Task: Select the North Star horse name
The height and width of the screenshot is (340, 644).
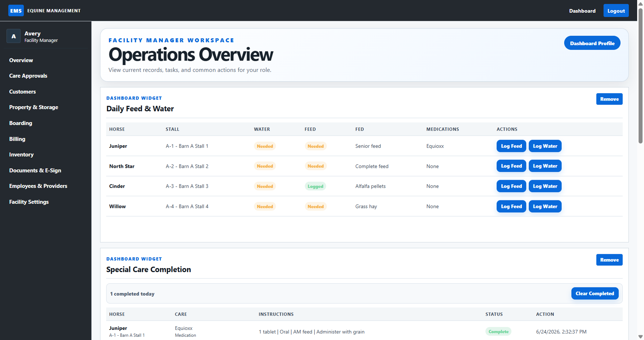Action: coord(122,166)
